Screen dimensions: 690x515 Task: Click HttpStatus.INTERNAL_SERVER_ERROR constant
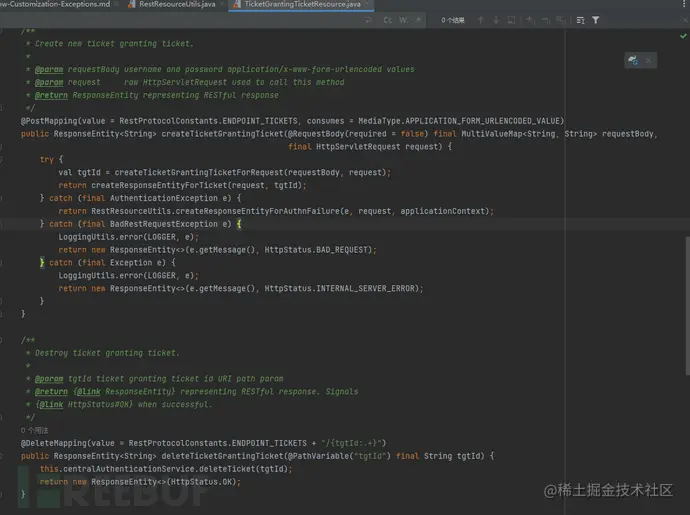(339, 289)
